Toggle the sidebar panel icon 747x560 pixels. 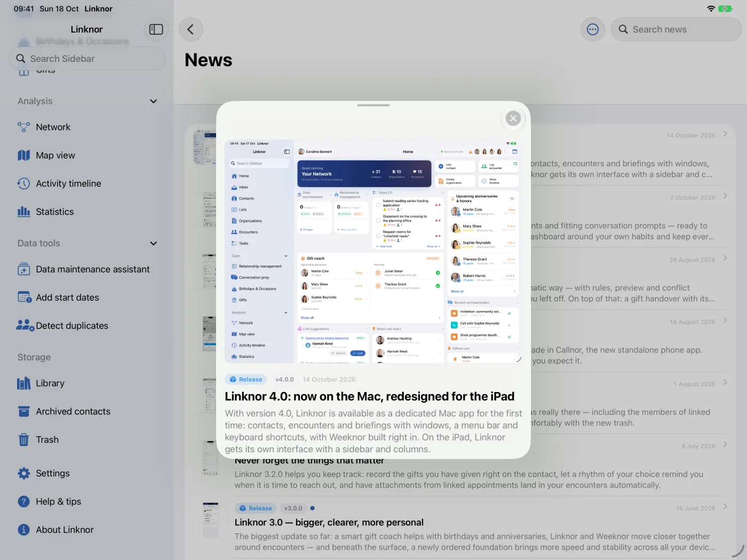pos(156,29)
